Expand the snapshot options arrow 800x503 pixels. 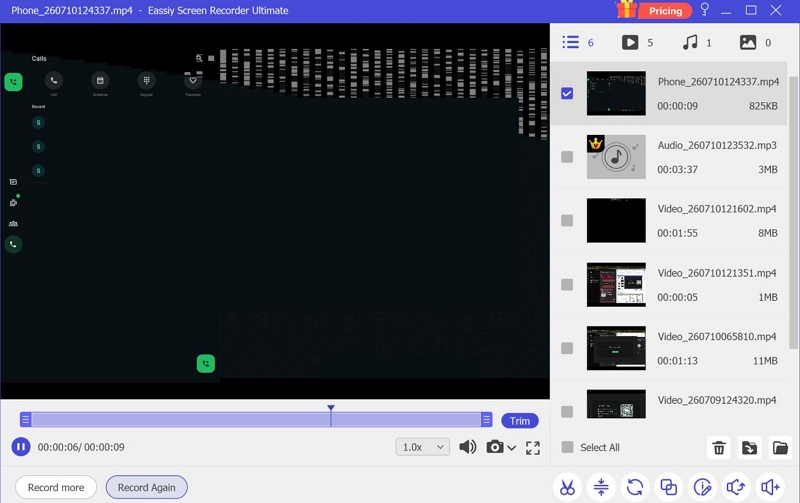[512, 448]
